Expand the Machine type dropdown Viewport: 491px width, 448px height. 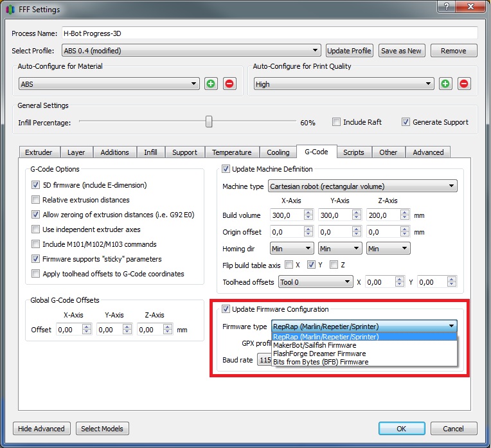coord(362,187)
